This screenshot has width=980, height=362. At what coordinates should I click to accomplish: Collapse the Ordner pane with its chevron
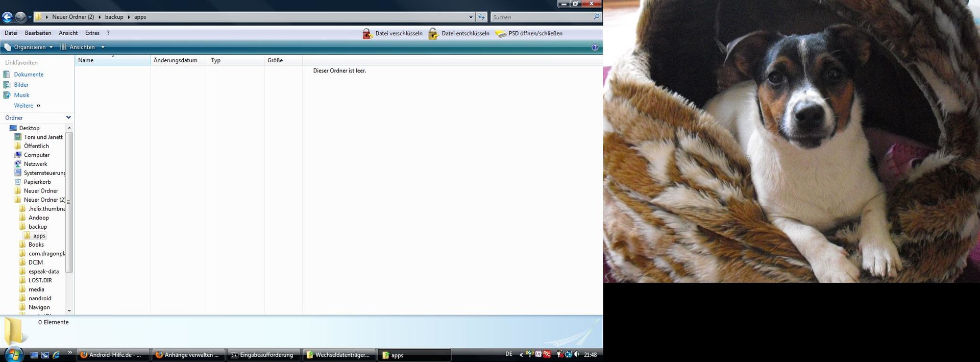[x=68, y=117]
